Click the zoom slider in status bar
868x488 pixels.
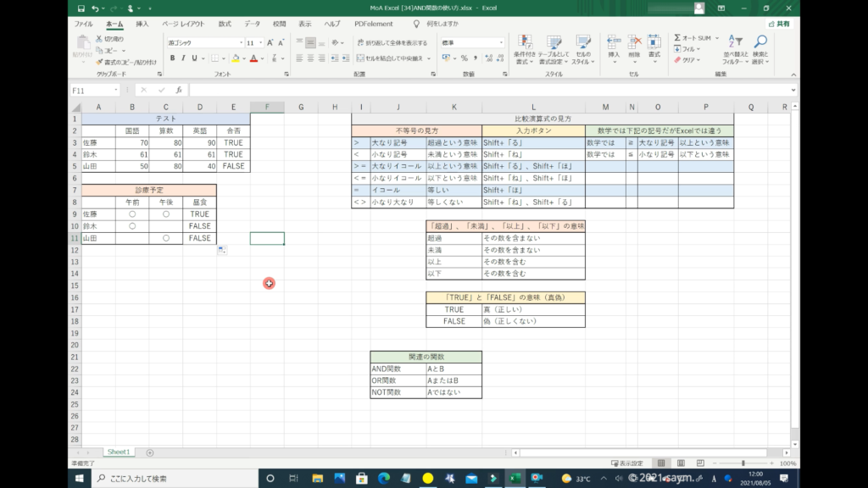pyautogui.click(x=743, y=463)
